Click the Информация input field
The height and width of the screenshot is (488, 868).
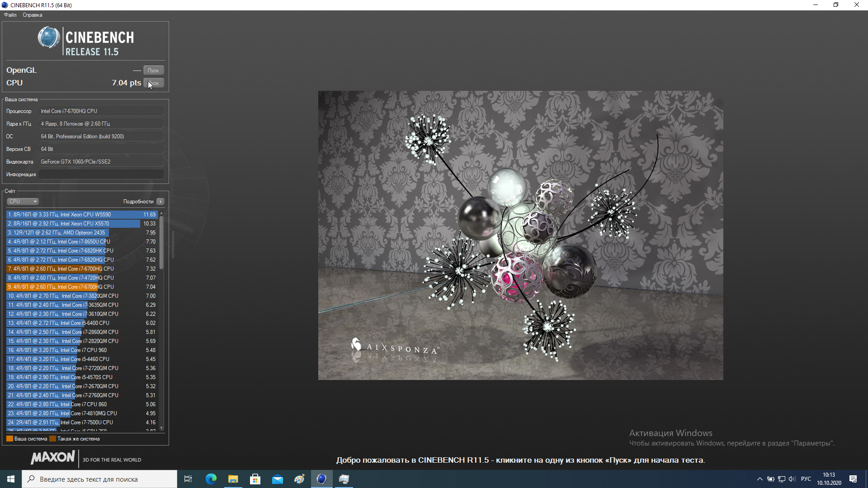tap(102, 174)
